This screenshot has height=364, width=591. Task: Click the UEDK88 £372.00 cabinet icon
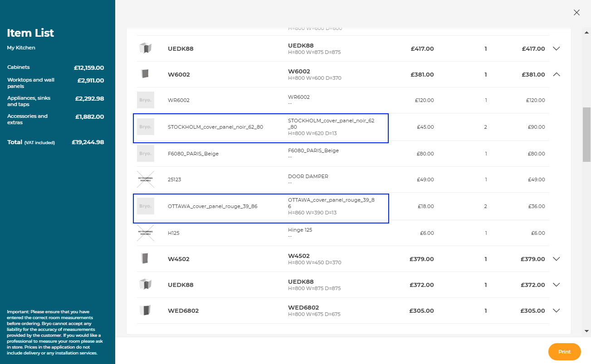click(x=145, y=285)
